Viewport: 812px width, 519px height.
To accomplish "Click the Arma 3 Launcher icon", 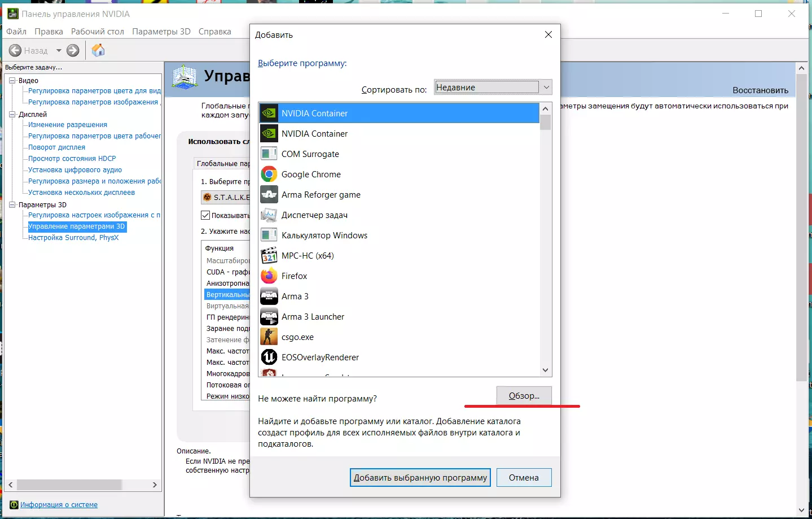I will point(269,317).
